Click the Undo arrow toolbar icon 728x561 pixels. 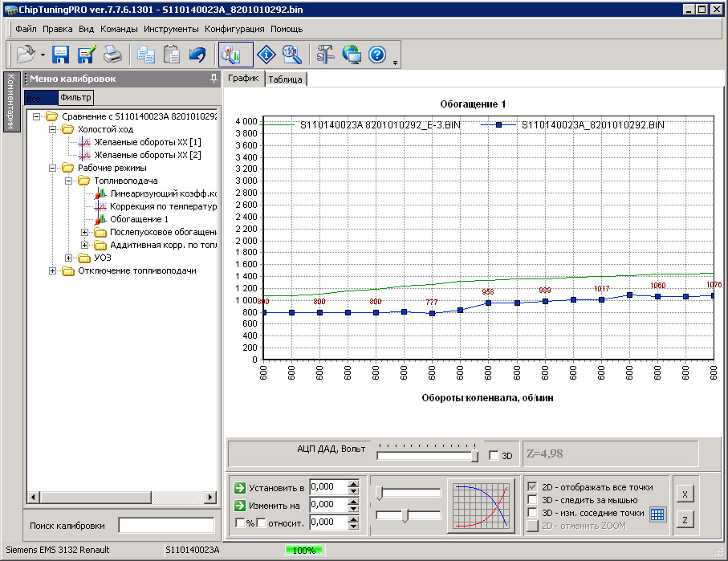pyautogui.click(x=197, y=55)
